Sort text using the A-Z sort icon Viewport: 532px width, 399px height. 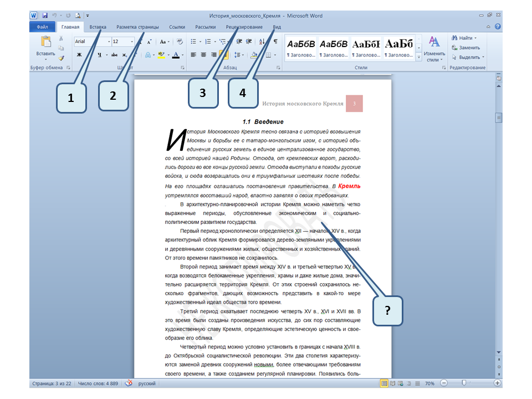[260, 42]
